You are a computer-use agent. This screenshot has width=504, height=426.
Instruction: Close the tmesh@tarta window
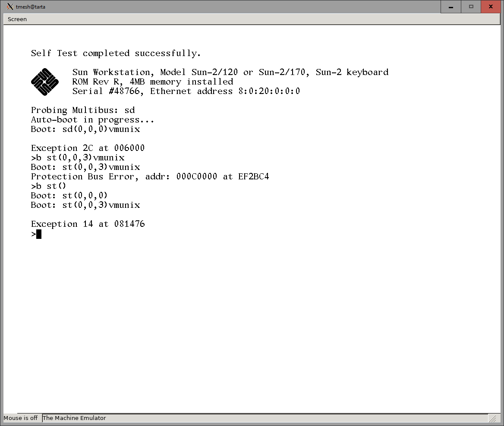pyautogui.click(x=491, y=6)
